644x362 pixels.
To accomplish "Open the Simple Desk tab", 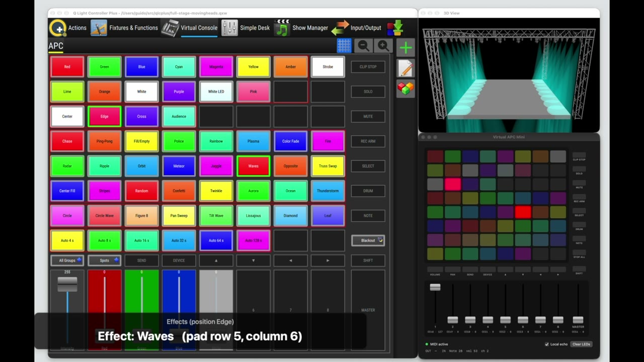I will coord(246,28).
